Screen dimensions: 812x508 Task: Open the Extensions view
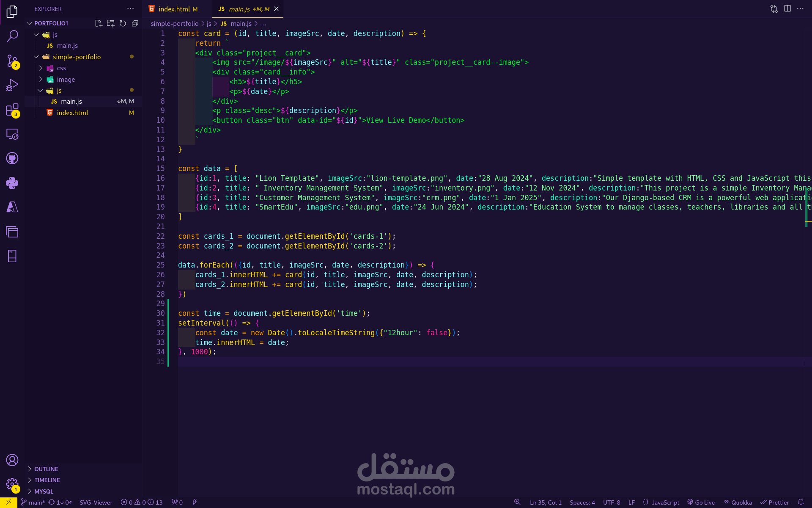(x=12, y=110)
